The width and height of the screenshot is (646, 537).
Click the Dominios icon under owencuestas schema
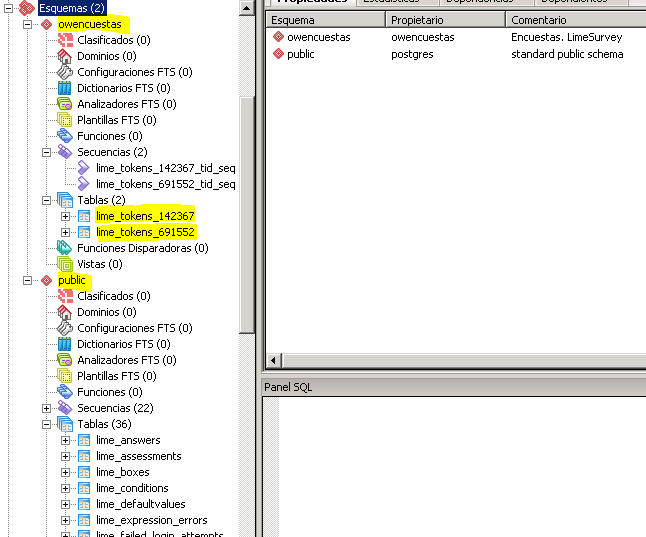(66, 56)
